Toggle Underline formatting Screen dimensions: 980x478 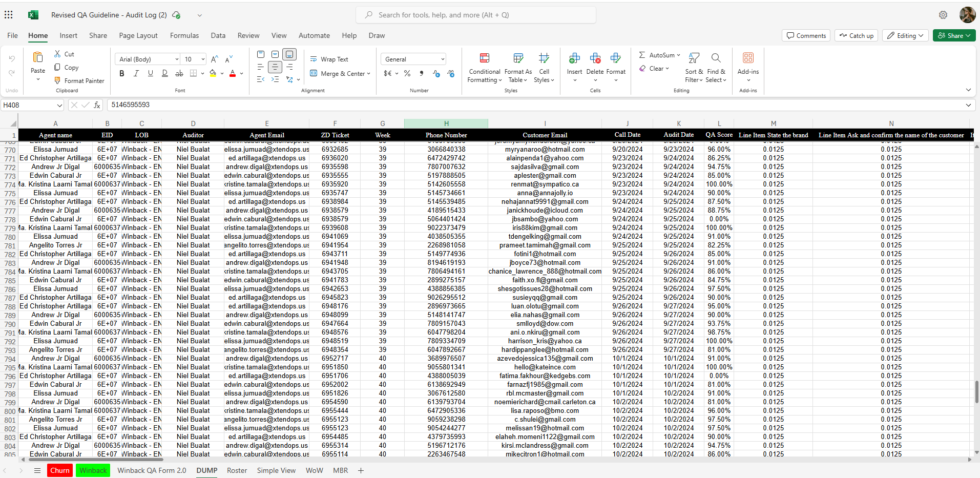[151, 74]
